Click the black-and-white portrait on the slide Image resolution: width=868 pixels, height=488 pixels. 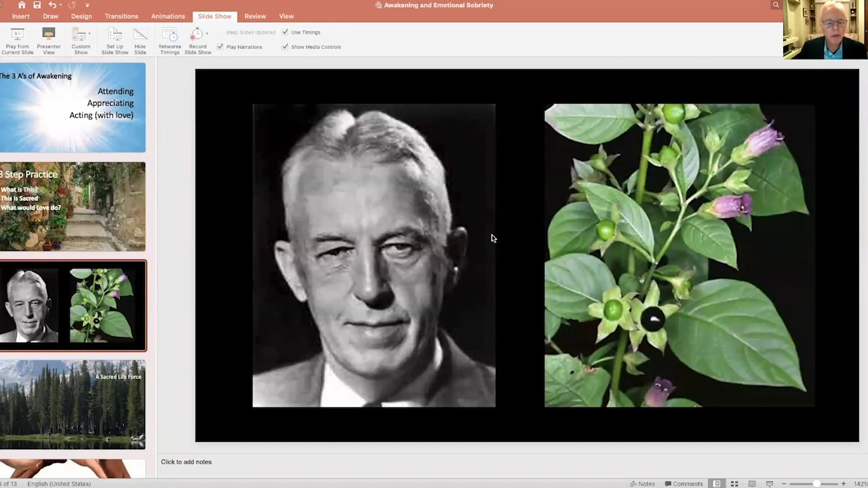(x=374, y=256)
